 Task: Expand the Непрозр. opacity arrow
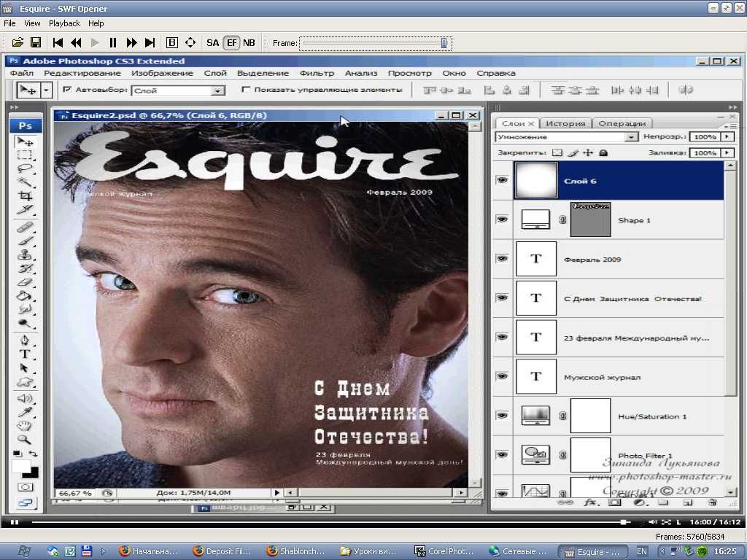727,136
